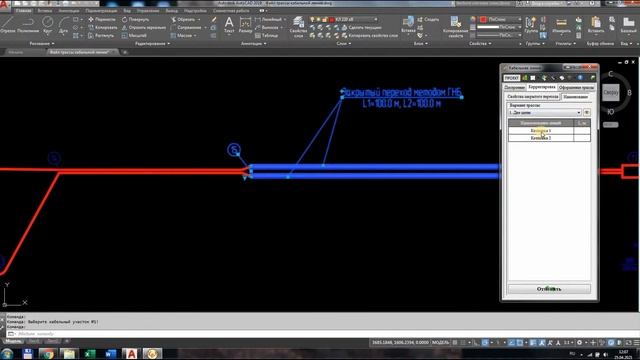Image resolution: width=640 pixels, height=360 pixels.
Task: Open the Оформление трассы tab
Action: [x=576, y=87]
